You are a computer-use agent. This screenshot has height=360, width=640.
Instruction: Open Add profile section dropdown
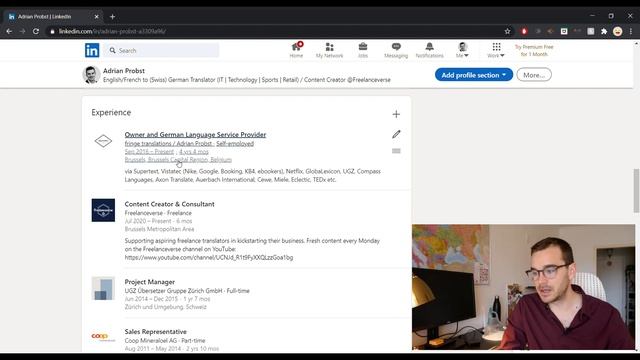pos(473,75)
